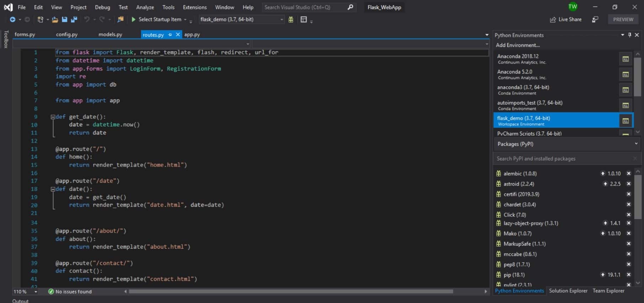Viewport: 644px width, 303px height.
Task: Open the new project icon dropdown arrow
Action: 47,20
